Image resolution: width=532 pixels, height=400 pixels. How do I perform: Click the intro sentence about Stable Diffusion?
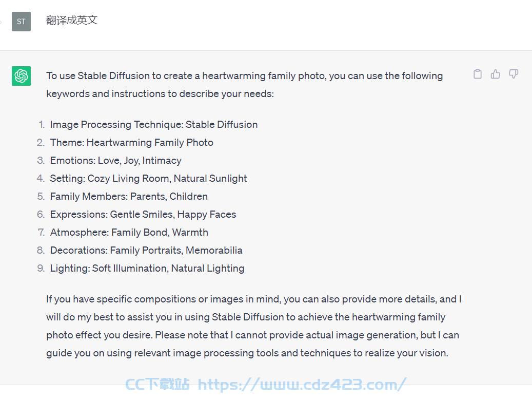coord(245,85)
